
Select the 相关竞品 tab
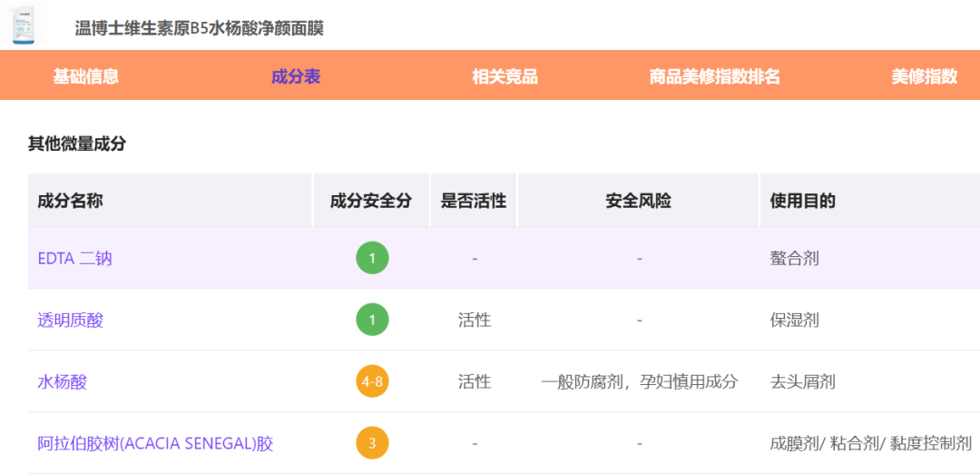[x=505, y=76]
